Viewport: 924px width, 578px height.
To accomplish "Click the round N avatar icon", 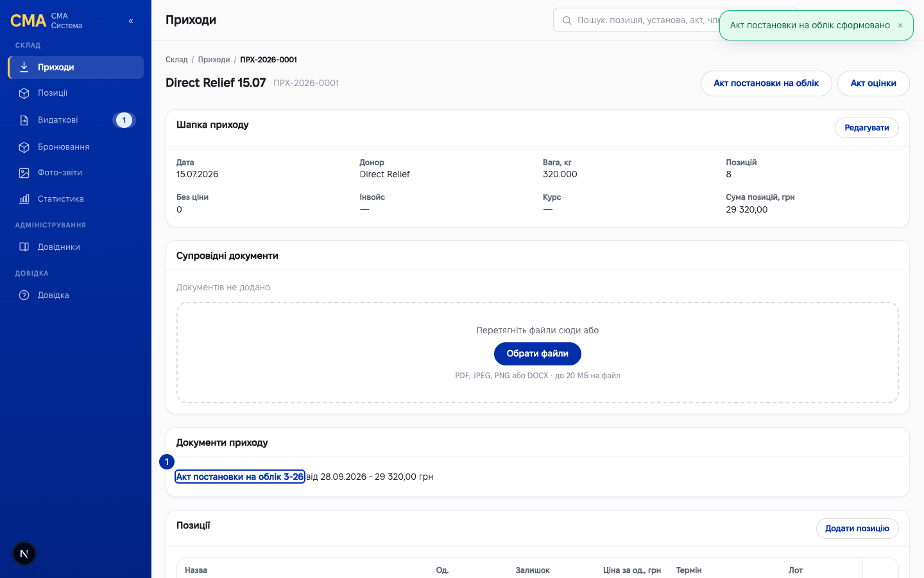I will (24, 554).
